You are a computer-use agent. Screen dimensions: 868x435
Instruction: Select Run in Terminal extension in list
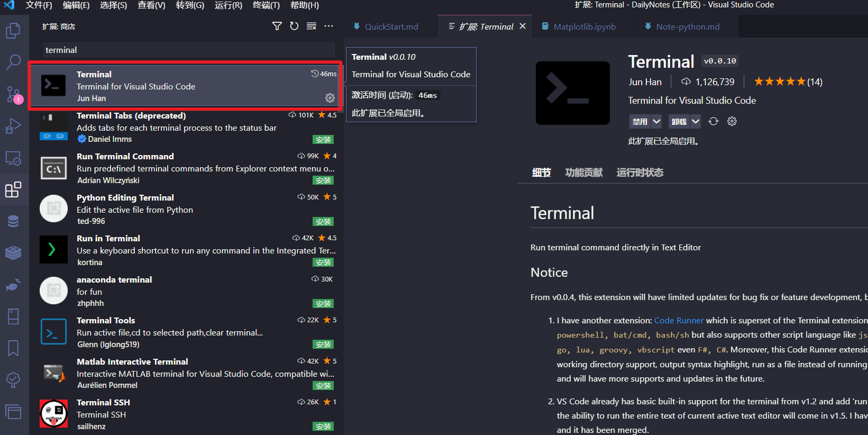click(186, 250)
